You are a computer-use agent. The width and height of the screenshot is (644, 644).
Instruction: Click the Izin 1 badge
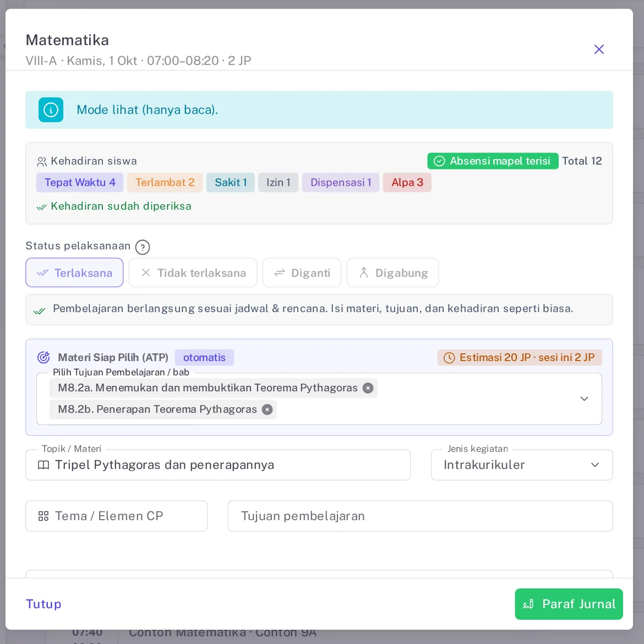click(x=279, y=183)
